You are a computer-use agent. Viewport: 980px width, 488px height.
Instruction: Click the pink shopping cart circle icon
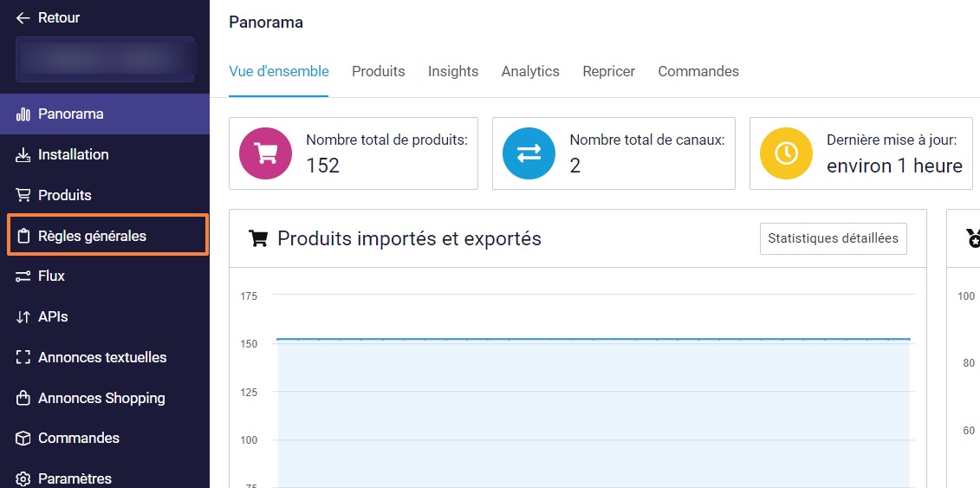pyautogui.click(x=265, y=153)
